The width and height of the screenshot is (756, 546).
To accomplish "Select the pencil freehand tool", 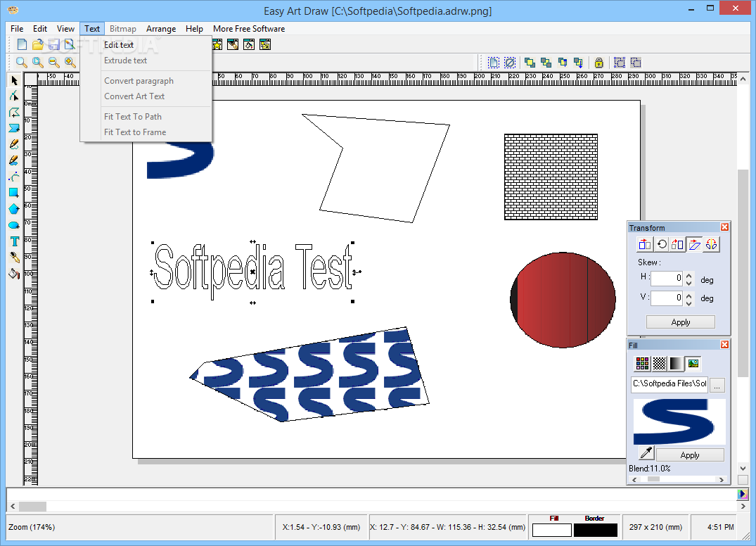I will 14,144.
